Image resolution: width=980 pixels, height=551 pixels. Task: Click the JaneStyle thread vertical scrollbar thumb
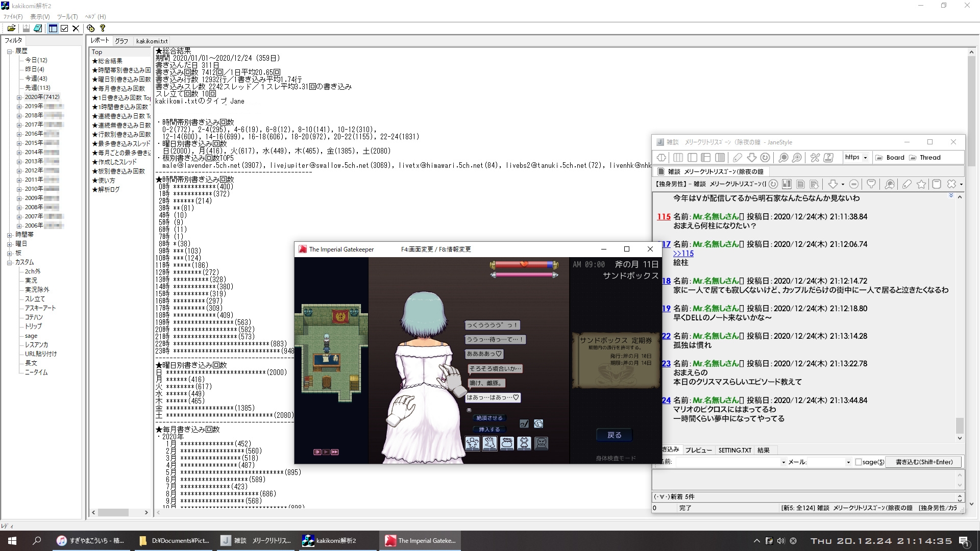click(x=960, y=425)
